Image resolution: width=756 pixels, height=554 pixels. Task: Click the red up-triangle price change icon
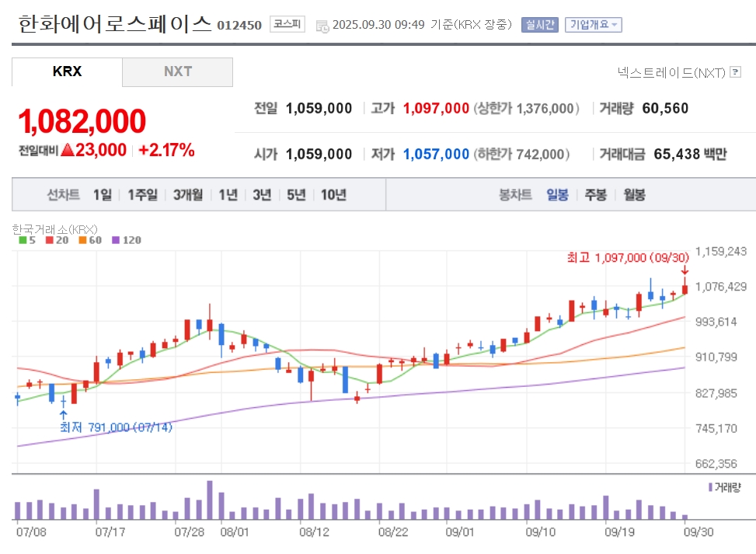pos(68,150)
